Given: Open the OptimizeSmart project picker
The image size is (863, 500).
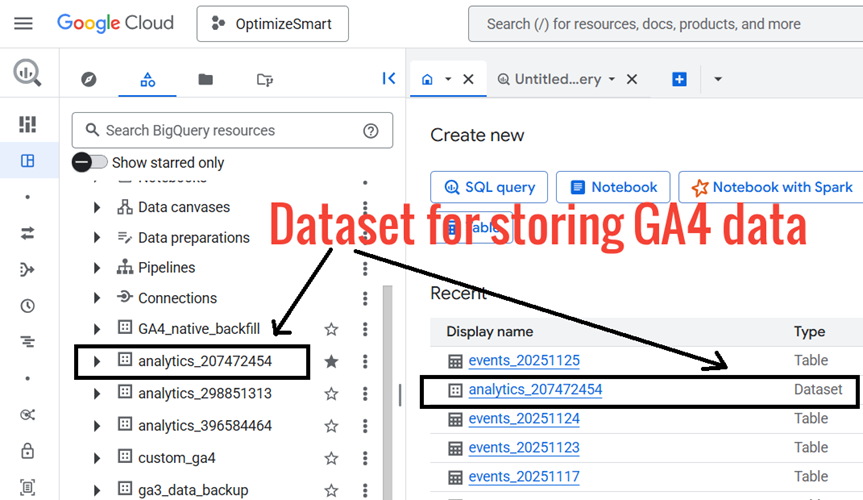Looking at the screenshot, I should point(272,24).
